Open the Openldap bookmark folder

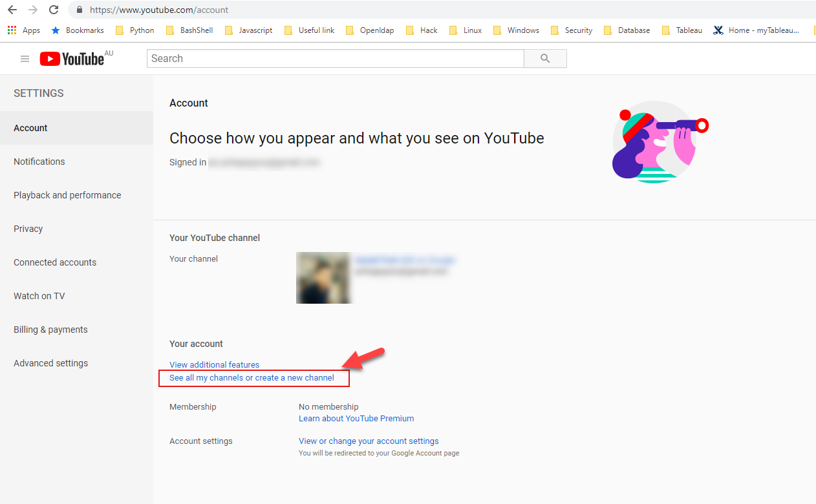coord(370,30)
